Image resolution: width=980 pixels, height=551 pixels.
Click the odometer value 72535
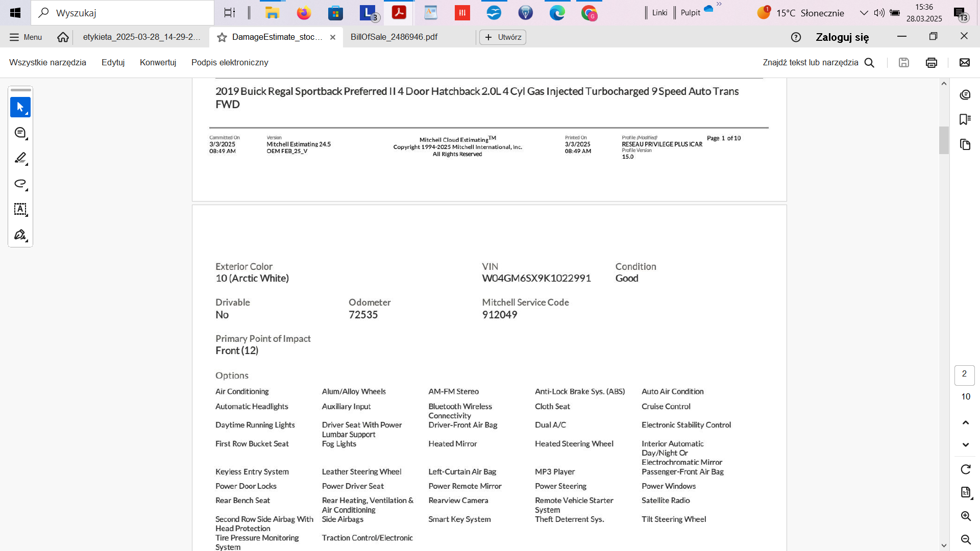[363, 315]
